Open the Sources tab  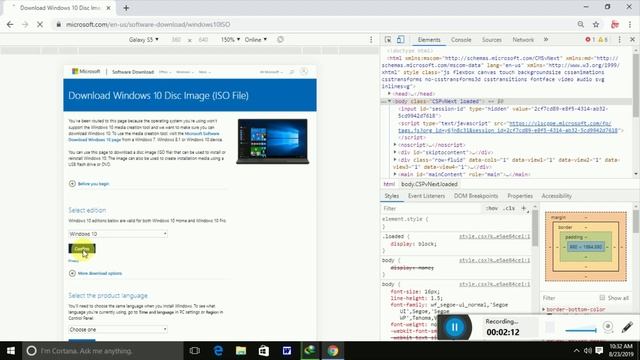coord(491,40)
